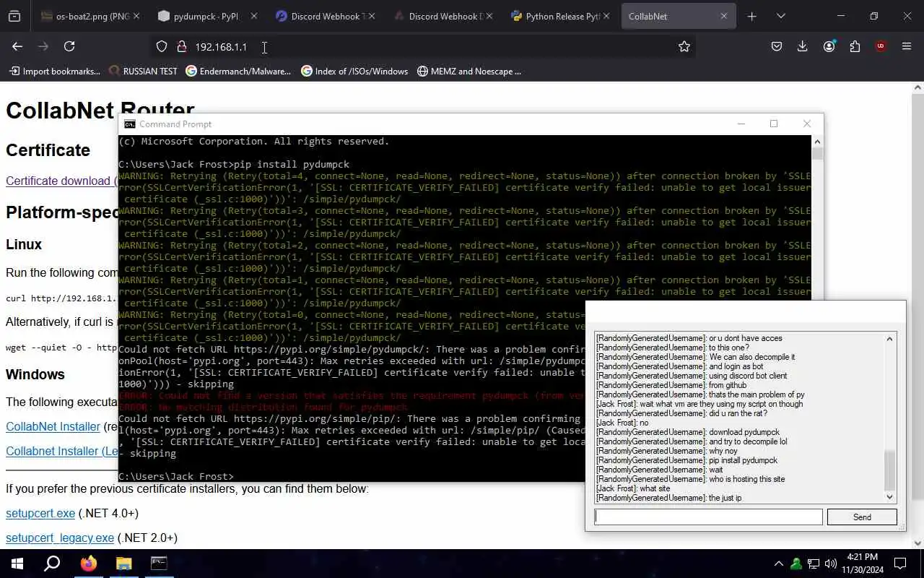Screen dimensions: 924x578
Task: Click Command Prompt taskbar icon
Action: 159,564
